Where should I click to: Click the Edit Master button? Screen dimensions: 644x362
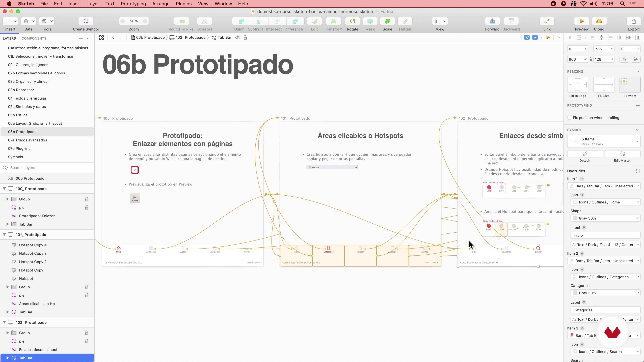point(622,154)
